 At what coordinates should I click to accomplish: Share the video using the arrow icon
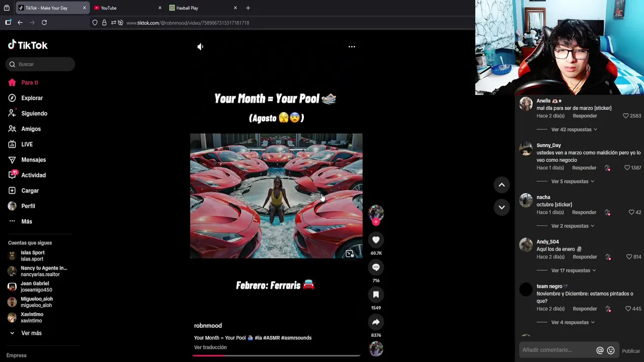tap(376, 322)
